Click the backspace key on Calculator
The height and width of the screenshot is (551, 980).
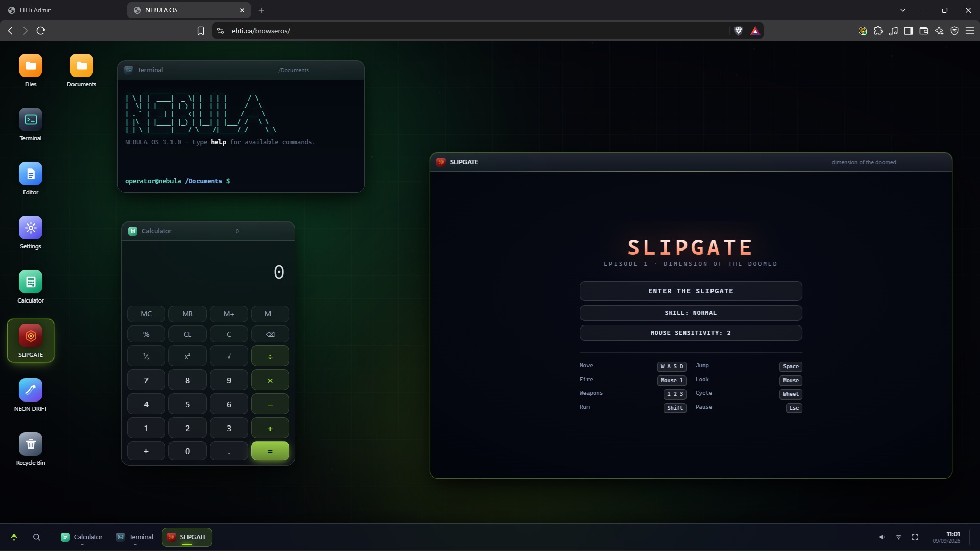(270, 334)
